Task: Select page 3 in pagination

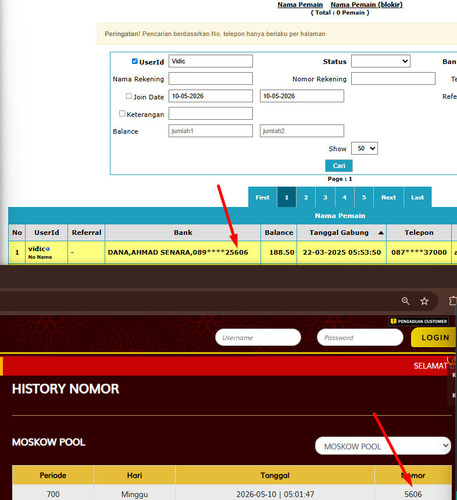Action: pos(325,197)
